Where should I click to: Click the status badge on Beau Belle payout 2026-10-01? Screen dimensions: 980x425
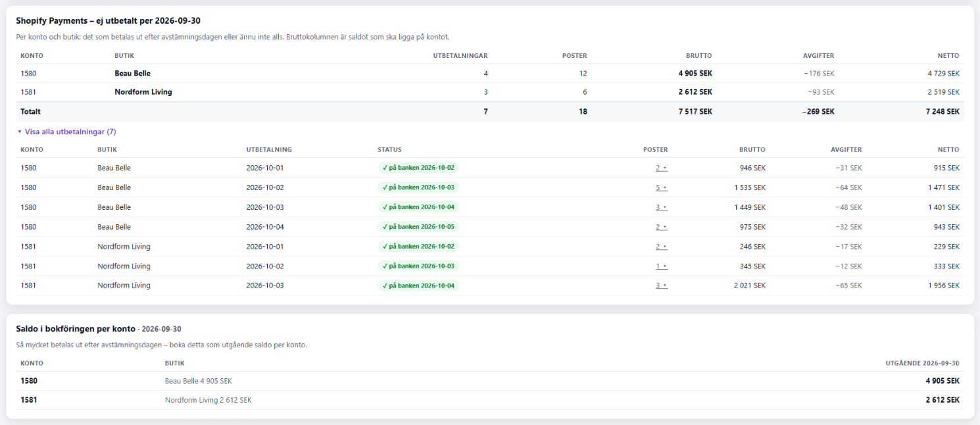coord(418,168)
